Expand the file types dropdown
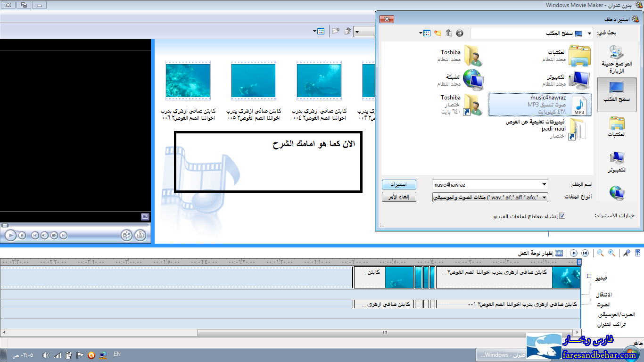Viewport: 644px width, 362px height. pos(545,197)
